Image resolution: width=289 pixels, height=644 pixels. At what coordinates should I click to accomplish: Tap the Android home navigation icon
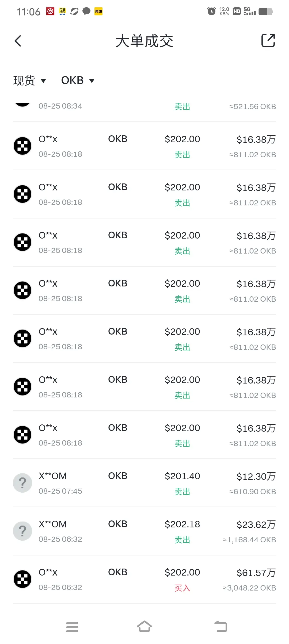click(144, 626)
